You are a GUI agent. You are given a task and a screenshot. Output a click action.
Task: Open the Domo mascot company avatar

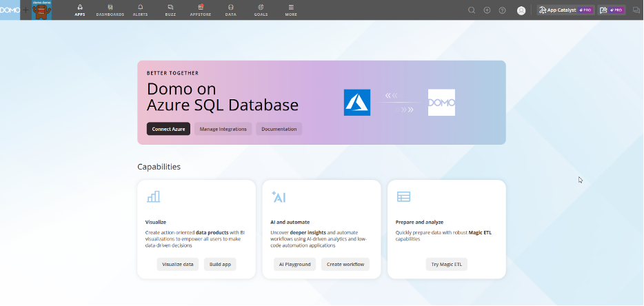click(x=41, y=10)
